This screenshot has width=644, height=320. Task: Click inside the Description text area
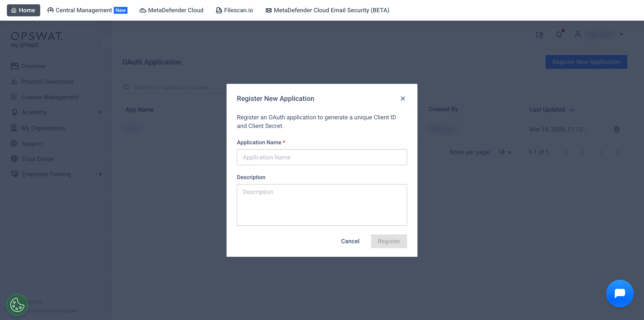click(322, 205)
